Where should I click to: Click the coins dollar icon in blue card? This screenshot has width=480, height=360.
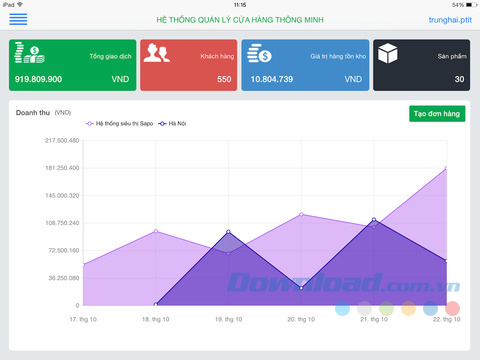[x=259, y=53]
